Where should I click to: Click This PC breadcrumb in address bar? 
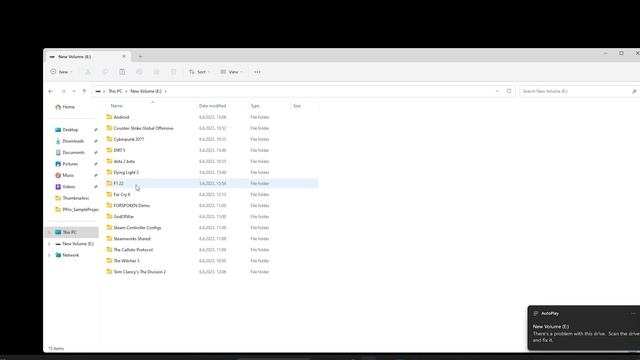click(115, 91)
